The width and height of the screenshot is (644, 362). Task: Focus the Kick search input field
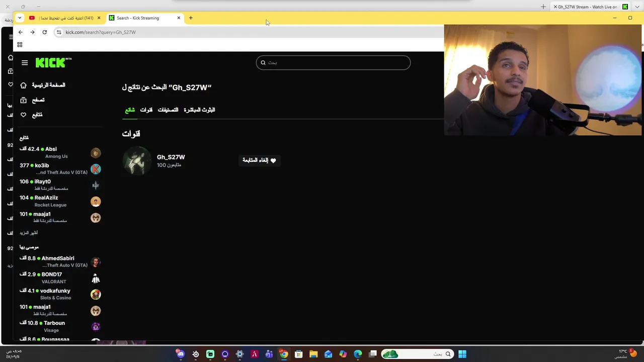[333, 63]
